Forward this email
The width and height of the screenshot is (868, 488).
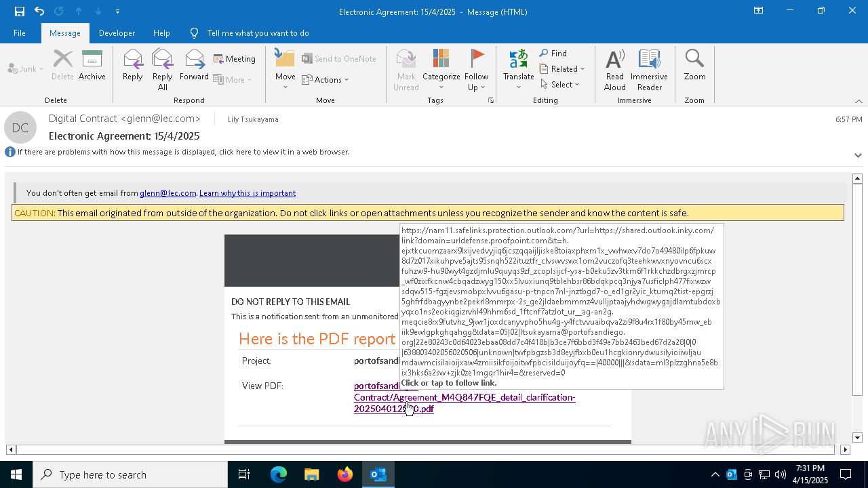(x=195, y=65)
